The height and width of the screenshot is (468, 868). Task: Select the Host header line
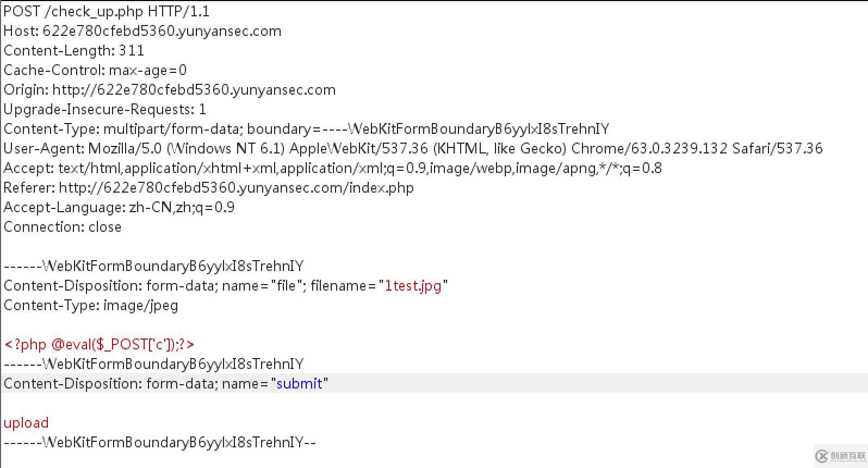click(142, 31)
